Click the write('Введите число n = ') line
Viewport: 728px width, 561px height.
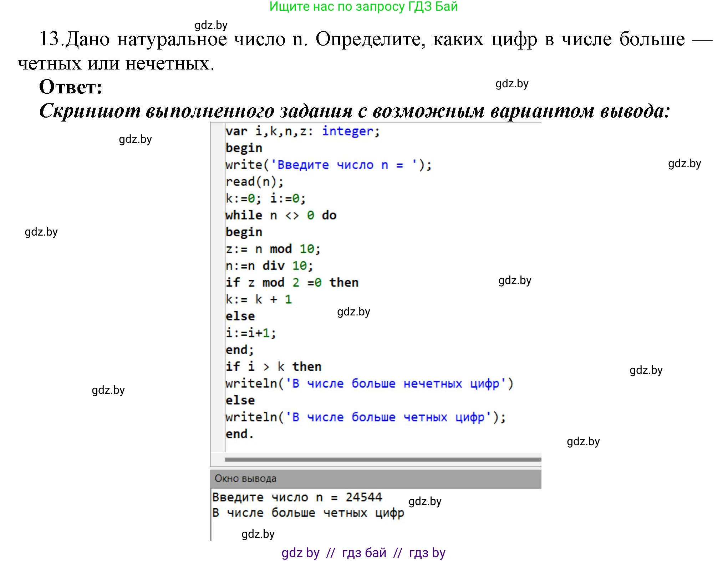pos(329,165)
